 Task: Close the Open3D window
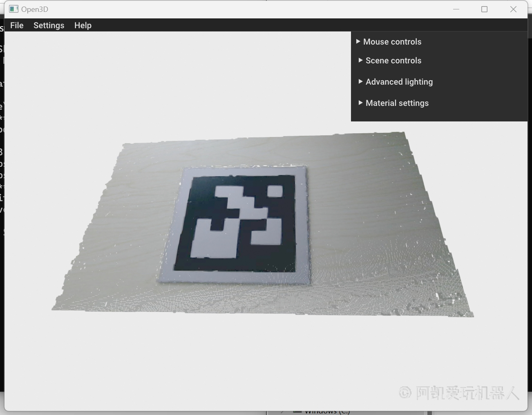click(513, 9)
